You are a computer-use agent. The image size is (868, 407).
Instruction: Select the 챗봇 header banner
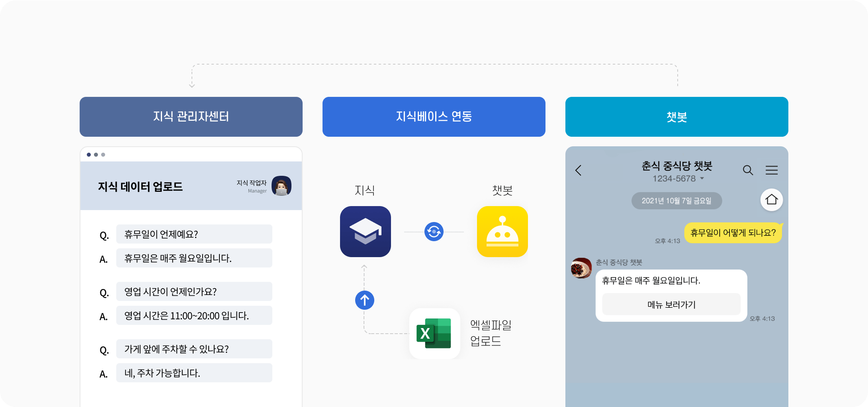(x=676, y=117)
